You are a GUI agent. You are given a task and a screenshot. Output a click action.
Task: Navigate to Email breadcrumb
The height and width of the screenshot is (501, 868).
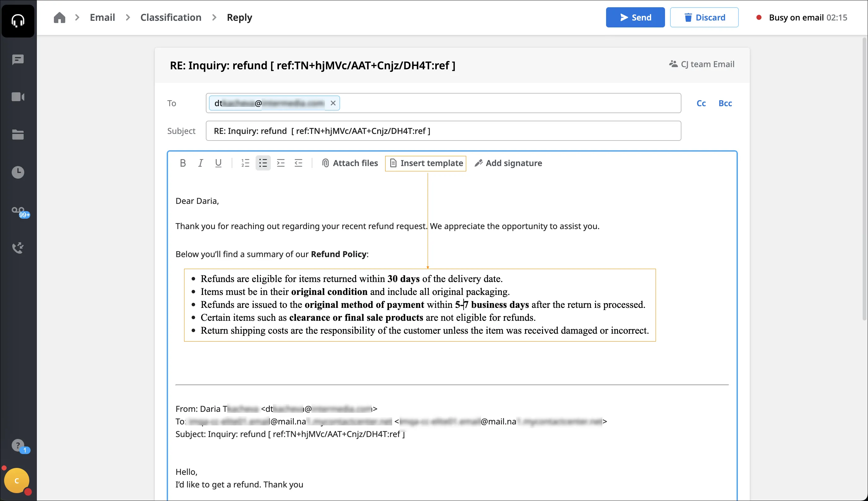[102, 17]
